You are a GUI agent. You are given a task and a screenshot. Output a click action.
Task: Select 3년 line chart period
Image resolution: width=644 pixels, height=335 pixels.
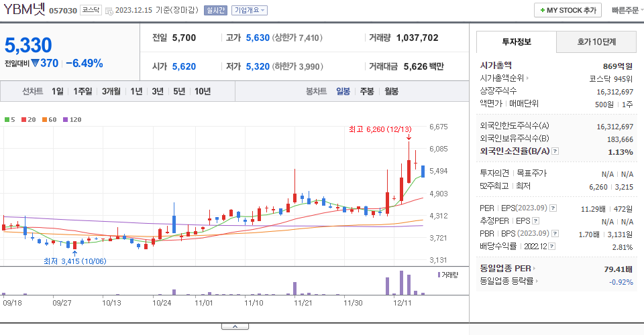click(x=158, y=91)
